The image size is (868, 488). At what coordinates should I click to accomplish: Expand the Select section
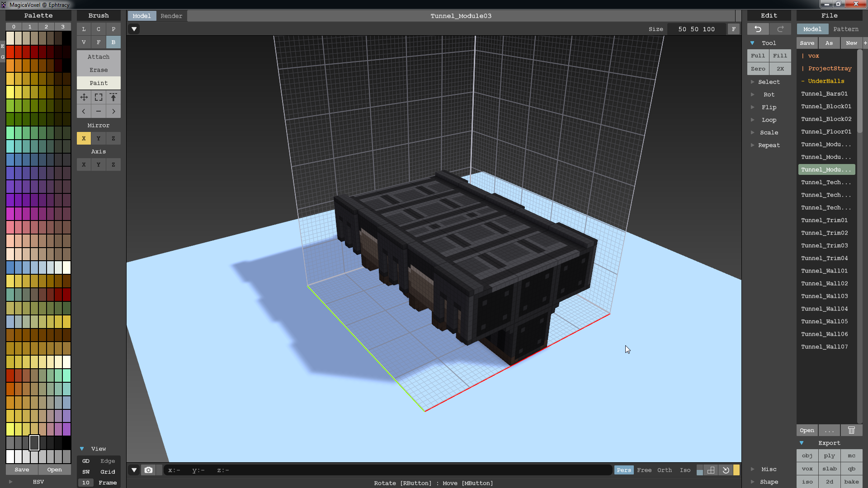(752, 82)
